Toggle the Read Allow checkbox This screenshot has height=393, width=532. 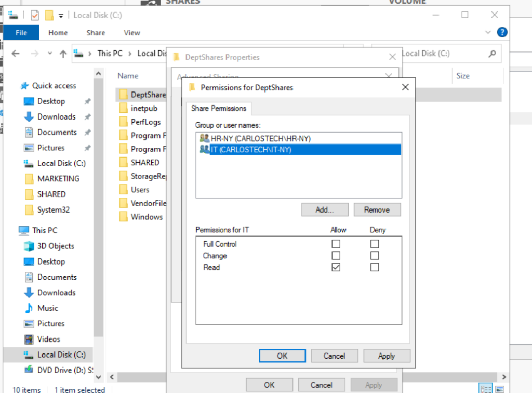(x=336, y=267)
